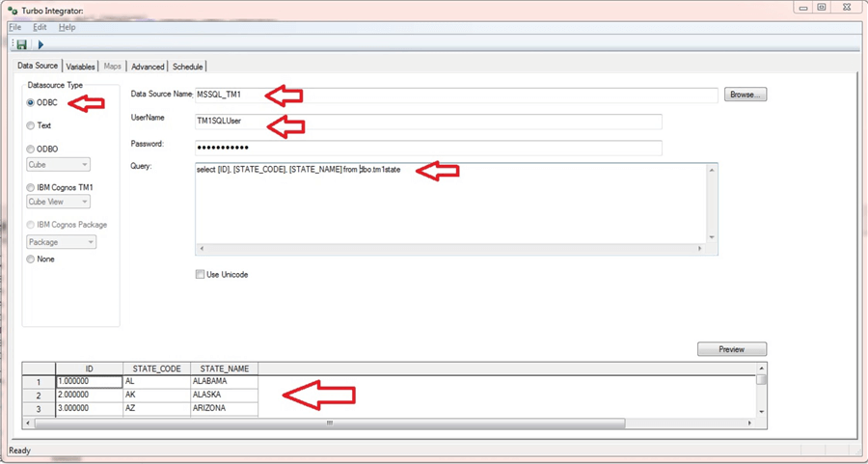Click the Turbo Integrator title bar icon

point(14,10)
